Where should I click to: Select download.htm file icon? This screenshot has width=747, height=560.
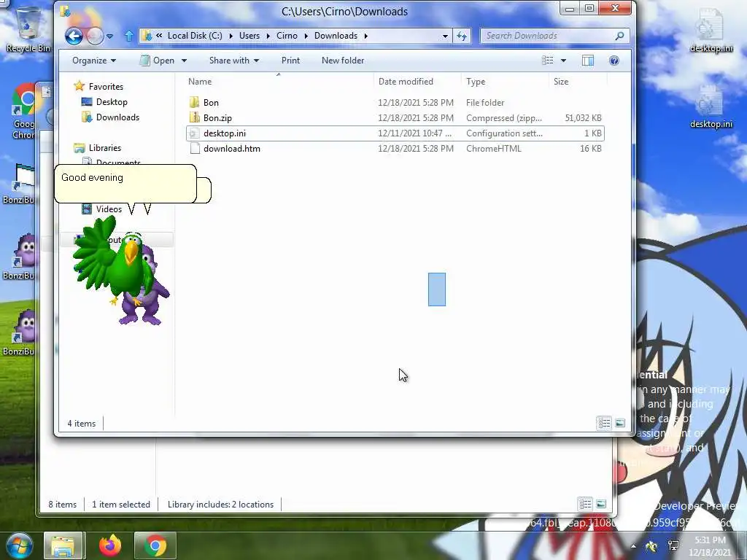pyautogui.click(x=194, y=149)
